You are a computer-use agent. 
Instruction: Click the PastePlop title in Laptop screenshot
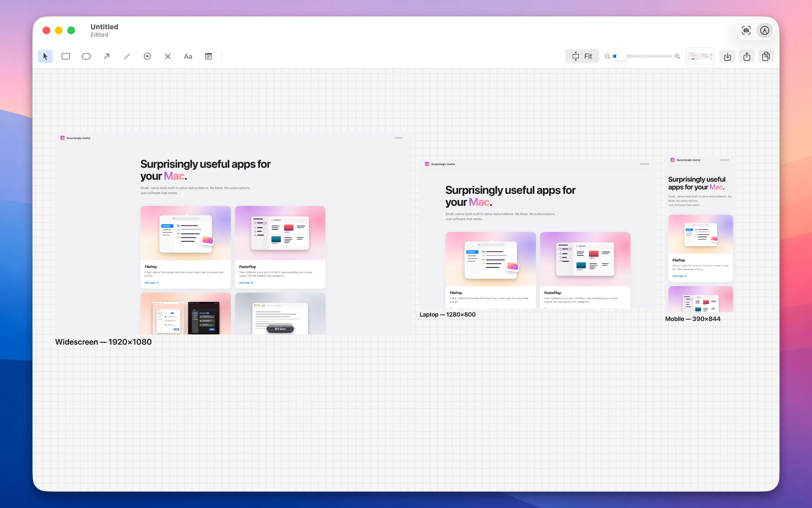click(x=553, y=293)
